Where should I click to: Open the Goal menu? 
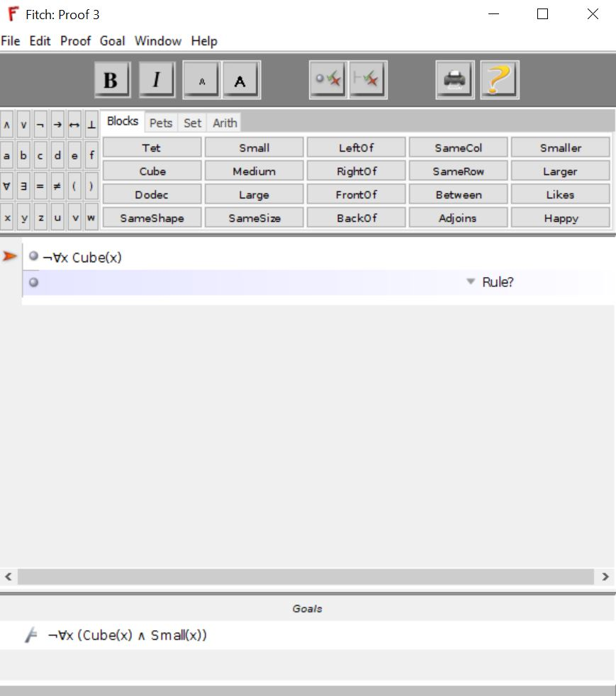coord(112,41)
